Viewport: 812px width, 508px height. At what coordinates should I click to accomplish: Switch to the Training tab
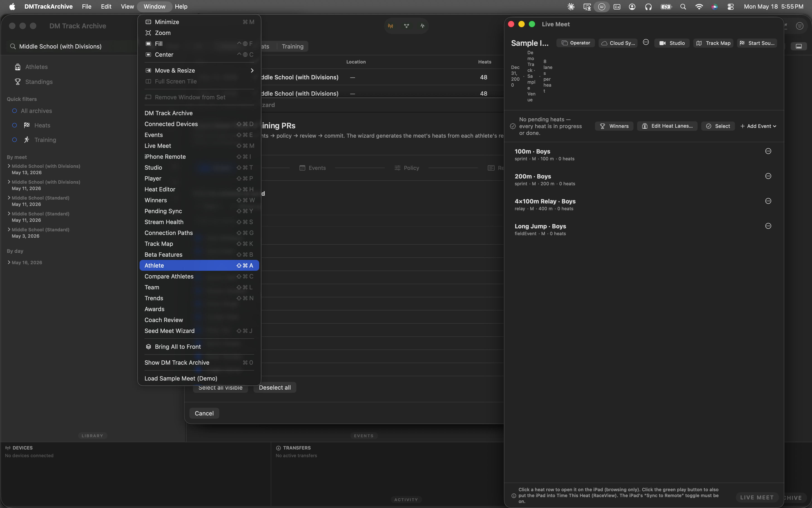tap(292, 46)
